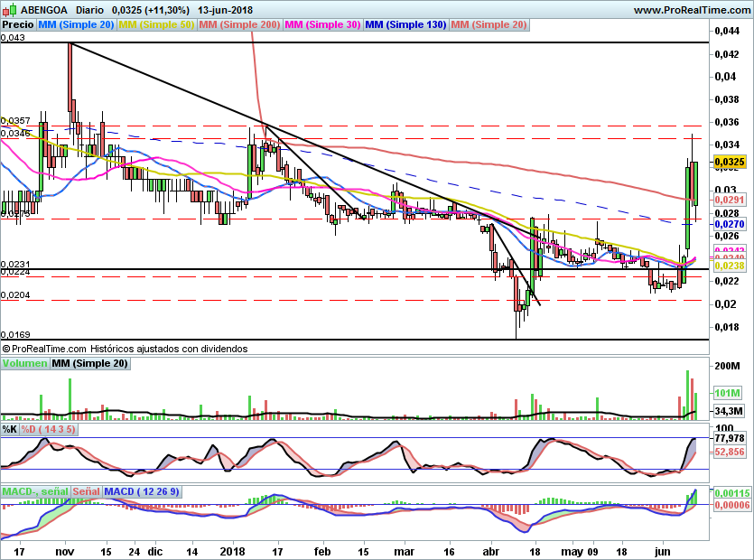Click the 34,3M volume average tag
This screenshot has height=560, width=754.
point(729,411)
